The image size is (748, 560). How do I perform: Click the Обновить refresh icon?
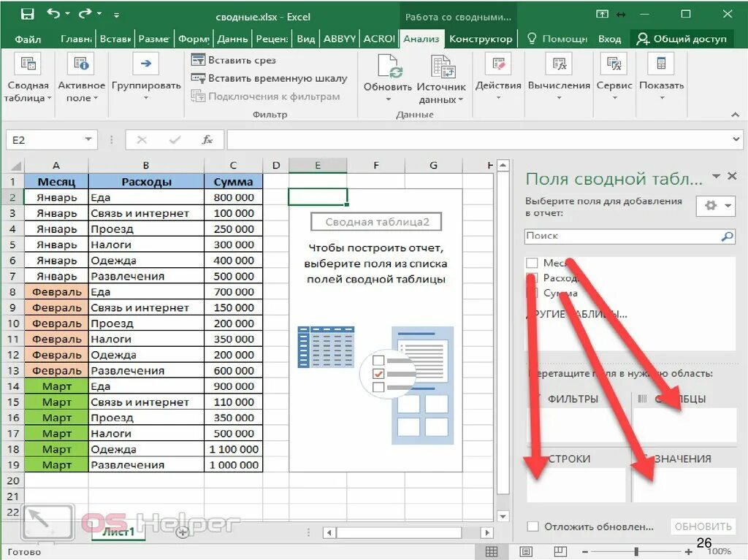pos(390,66)
